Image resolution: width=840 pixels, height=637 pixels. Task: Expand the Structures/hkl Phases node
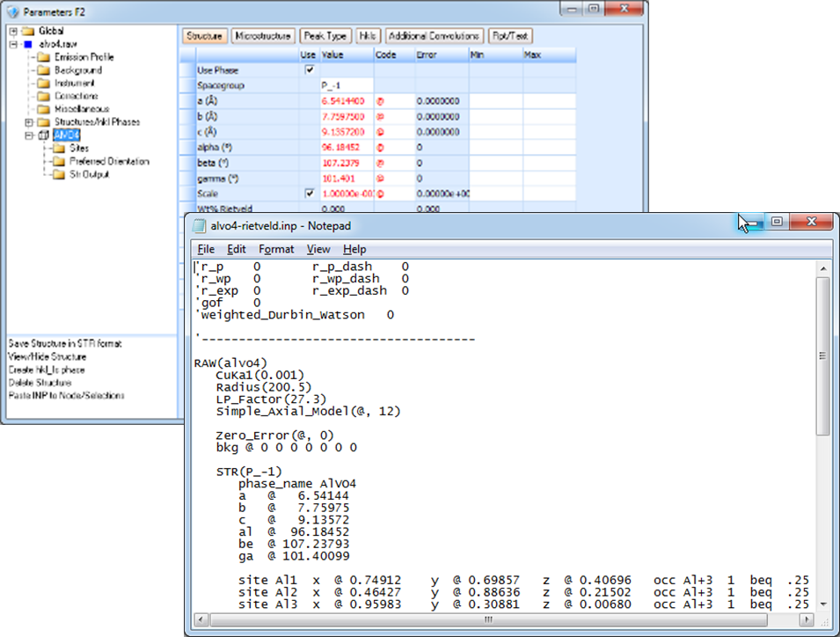coord(29,122)
